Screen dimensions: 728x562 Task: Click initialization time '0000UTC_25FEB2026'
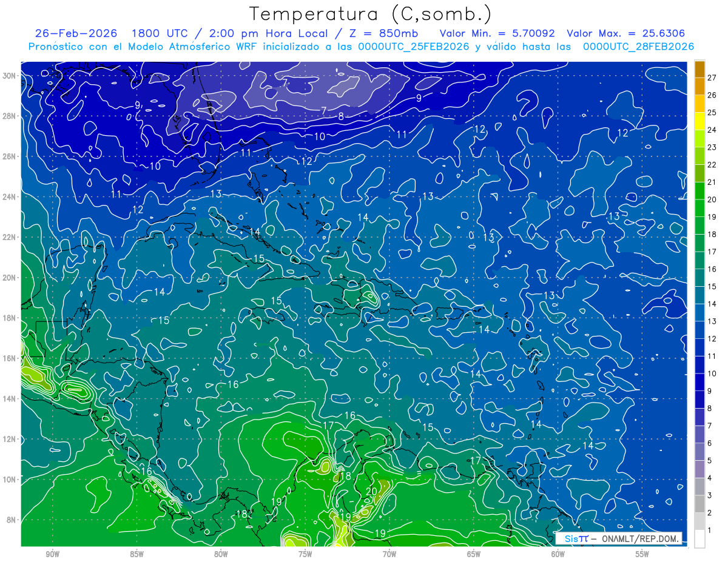414,47
